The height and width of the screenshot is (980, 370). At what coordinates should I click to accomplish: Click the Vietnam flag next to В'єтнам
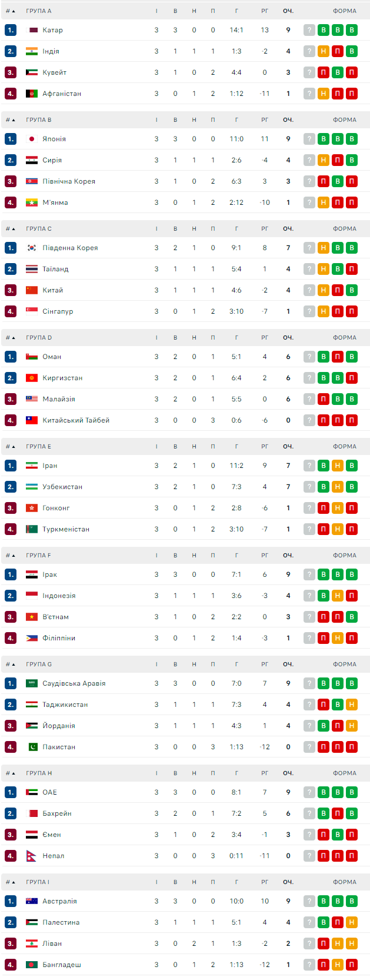point(32,617)
